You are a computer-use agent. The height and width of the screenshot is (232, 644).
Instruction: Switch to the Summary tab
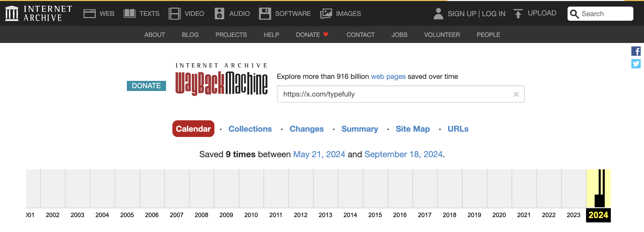[360, 129]
